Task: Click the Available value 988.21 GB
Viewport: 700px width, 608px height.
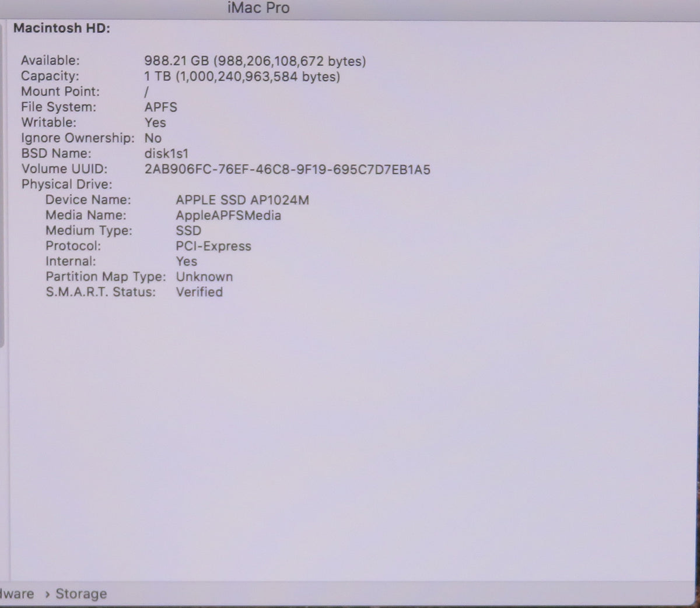Action: click(255, 61)
